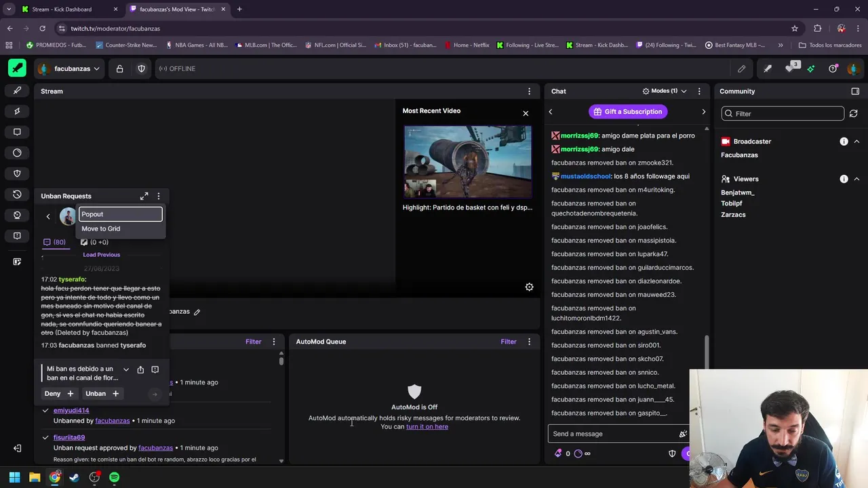Open the chat bubble panel in left sidebar
Image resolution: width=868 pixels, height=488 pixels.
coord(17,132)
